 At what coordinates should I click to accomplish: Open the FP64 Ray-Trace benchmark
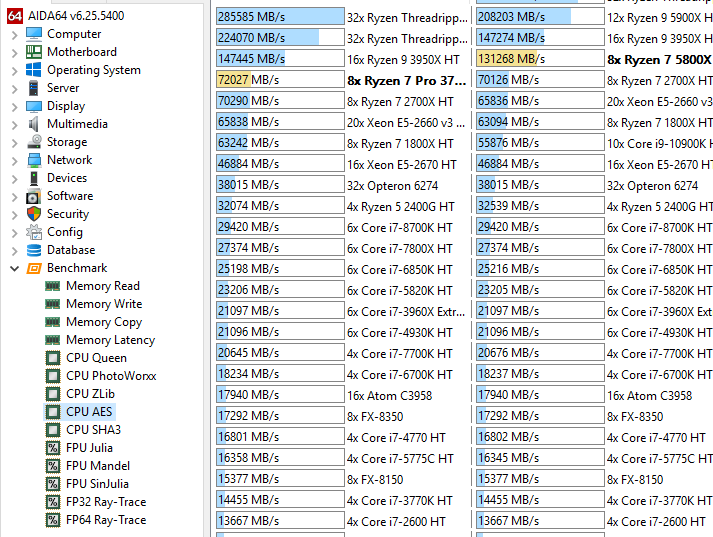tap(106, 520)
